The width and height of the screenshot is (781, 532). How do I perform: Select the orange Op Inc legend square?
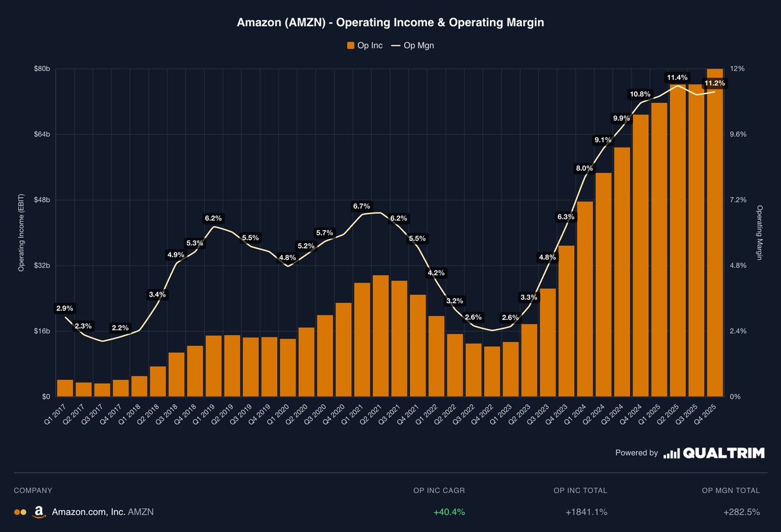(x=350, y=46)
